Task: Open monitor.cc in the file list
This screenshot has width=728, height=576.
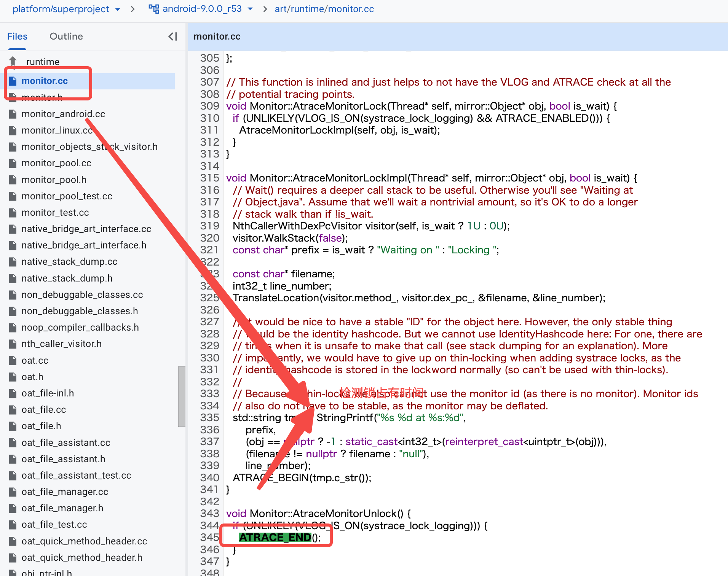Action: 45,81
